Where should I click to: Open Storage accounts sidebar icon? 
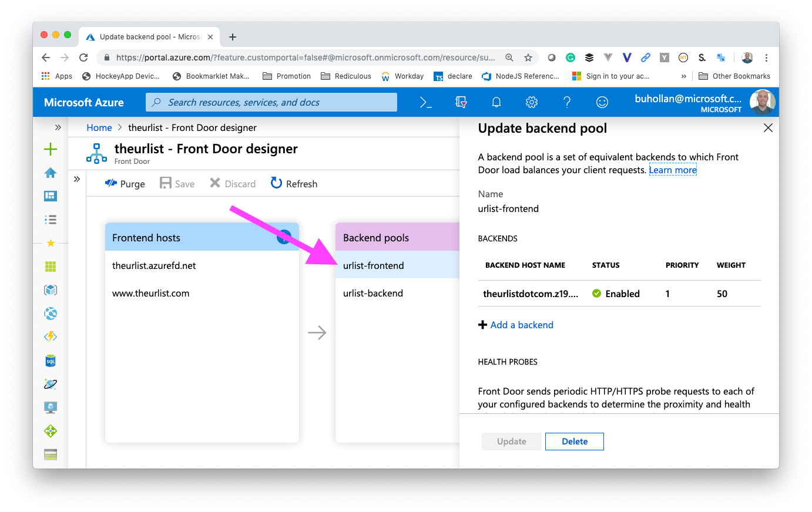click(51, 454)
